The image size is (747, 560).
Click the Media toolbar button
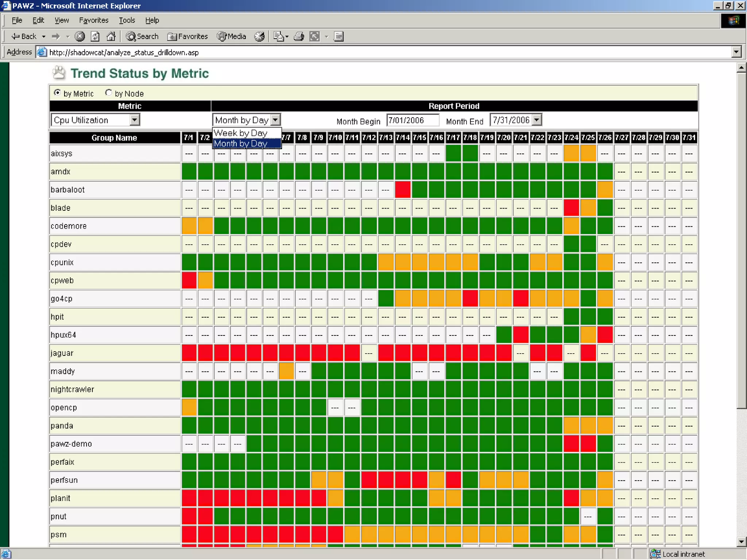[x=232, y=36]
